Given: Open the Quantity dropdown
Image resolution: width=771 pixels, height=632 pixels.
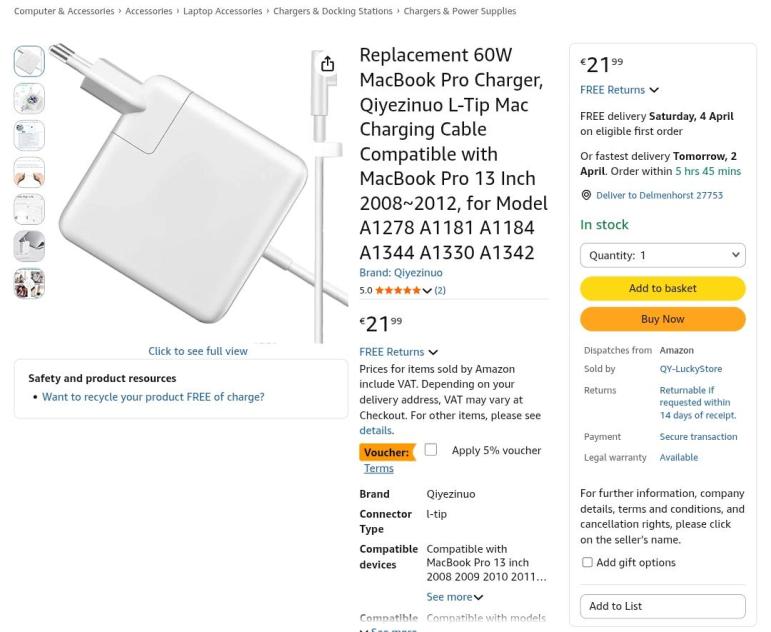Looking at the screenshot, I should 662,255.
